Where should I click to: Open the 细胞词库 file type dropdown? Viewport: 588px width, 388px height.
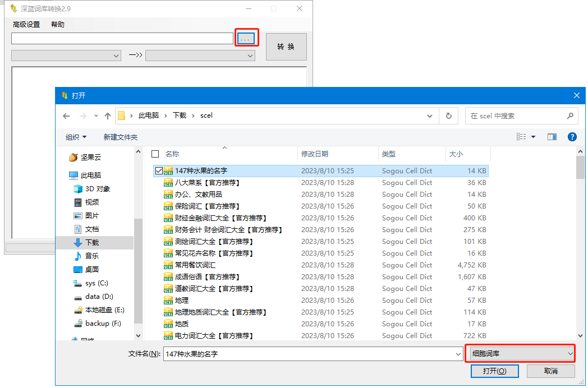tap(520, 354)
